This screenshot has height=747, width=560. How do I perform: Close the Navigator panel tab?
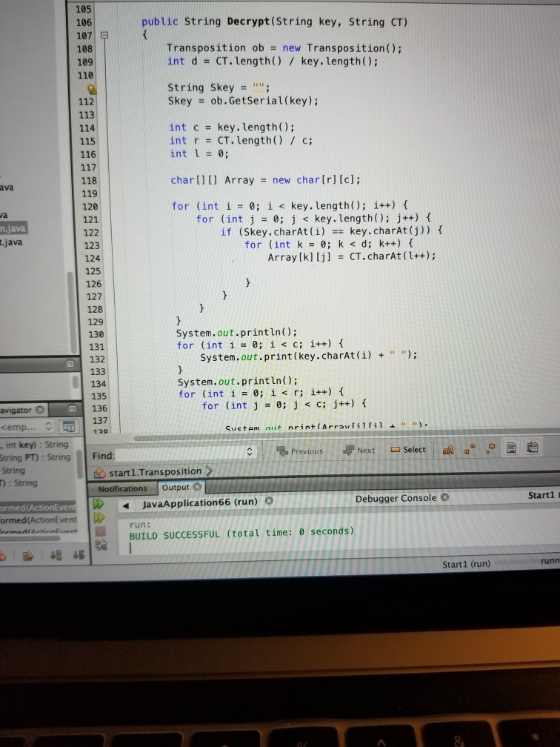click(x=41, y=410)
